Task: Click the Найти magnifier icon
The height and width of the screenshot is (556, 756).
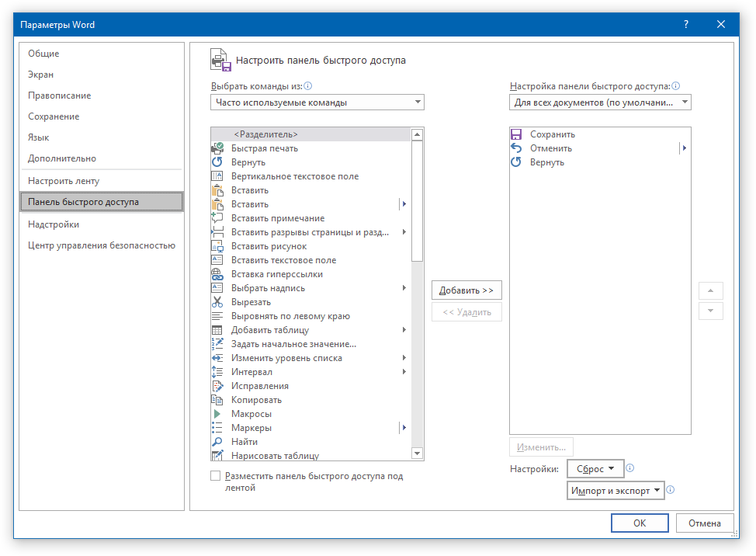Action: 217,442
